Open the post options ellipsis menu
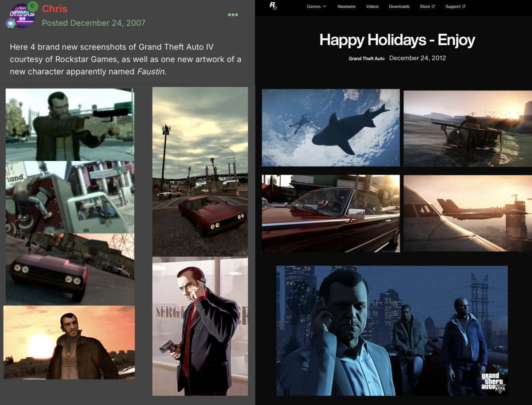Screen dimensions: 532x405 (233, 15)
